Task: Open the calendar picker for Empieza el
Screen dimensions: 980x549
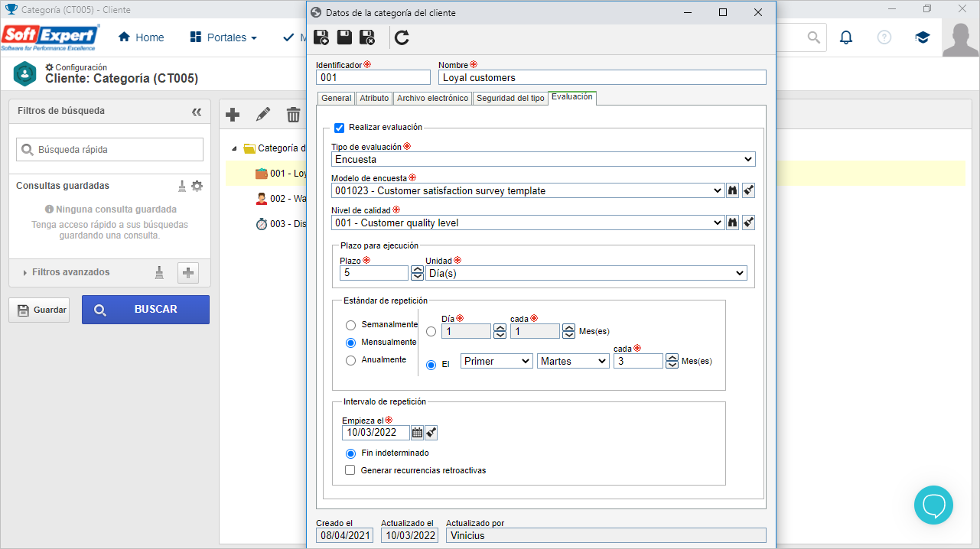Action: pyautogui.click(x=417, y=433)
